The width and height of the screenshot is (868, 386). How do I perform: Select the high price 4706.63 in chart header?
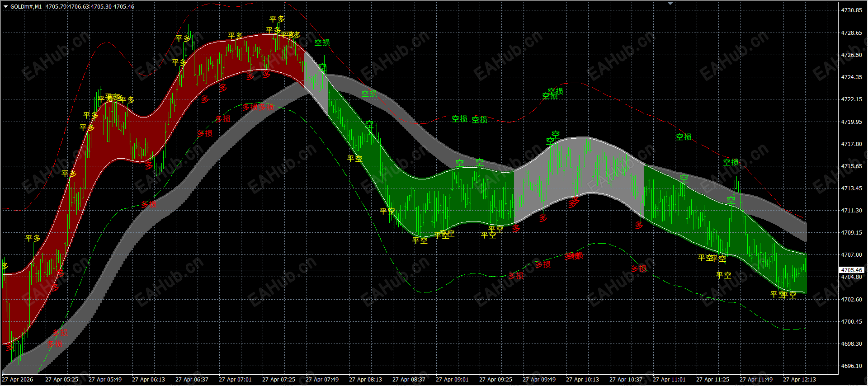79,7
